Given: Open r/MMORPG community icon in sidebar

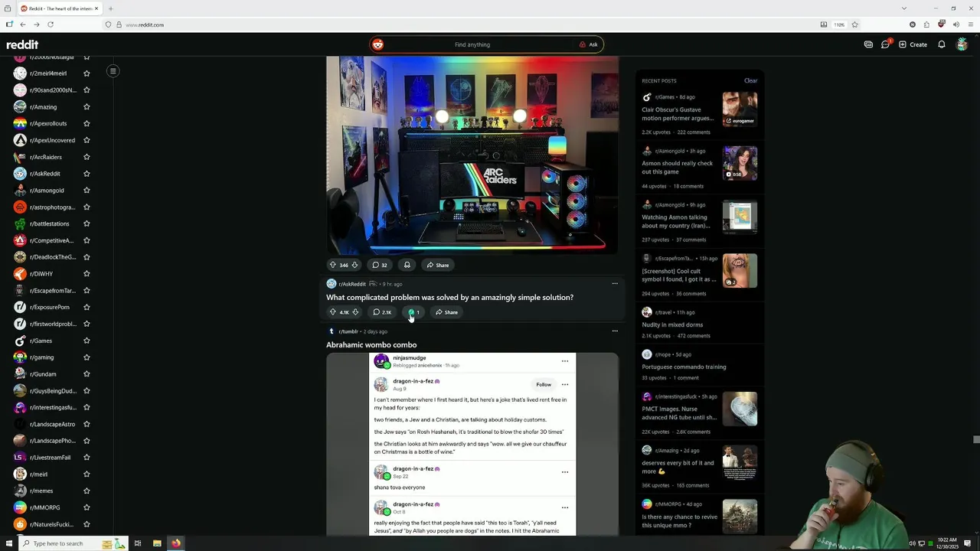Looking at the screenshot, I should click(20, 507).
